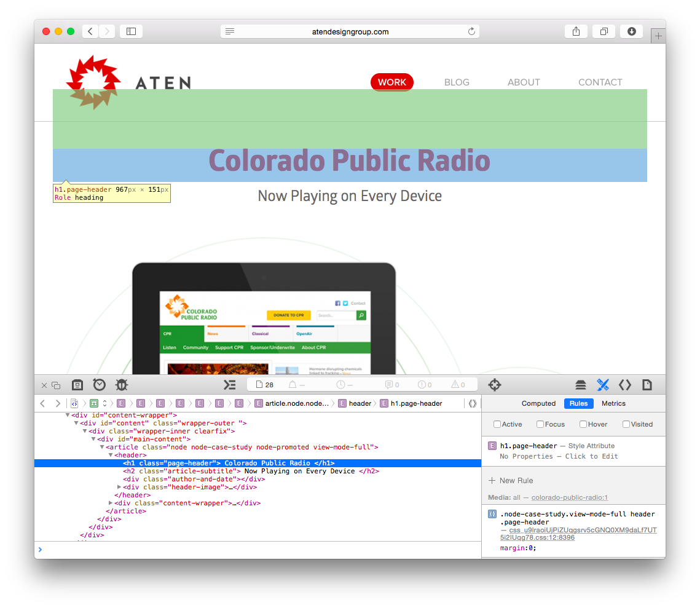The height and width of the screenshot is (608, 700).
Task: Open the Timelines clock icon panel
Action: tap(99, 385)
